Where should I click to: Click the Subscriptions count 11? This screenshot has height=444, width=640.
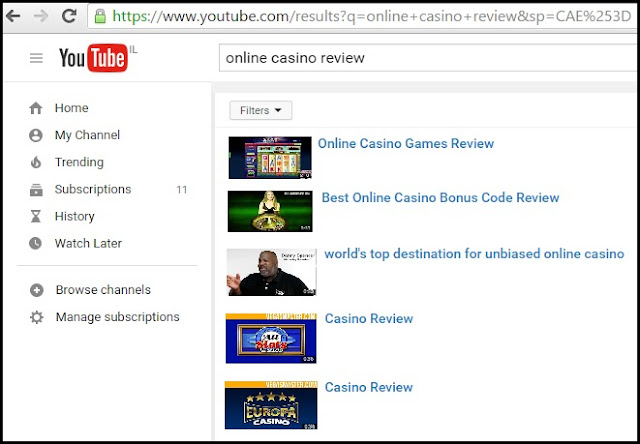(182, 190)
